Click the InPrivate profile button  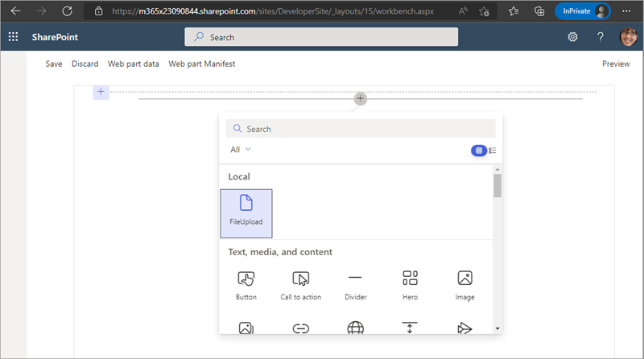pyautogui.click(x=582, y=11)
